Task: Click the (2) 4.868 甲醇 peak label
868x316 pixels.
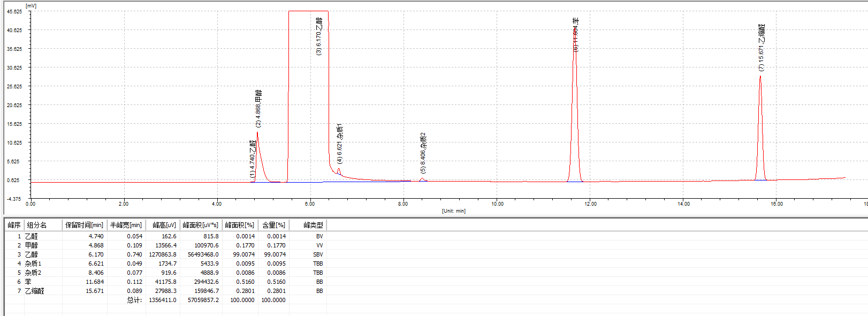Action: (258, 108)
